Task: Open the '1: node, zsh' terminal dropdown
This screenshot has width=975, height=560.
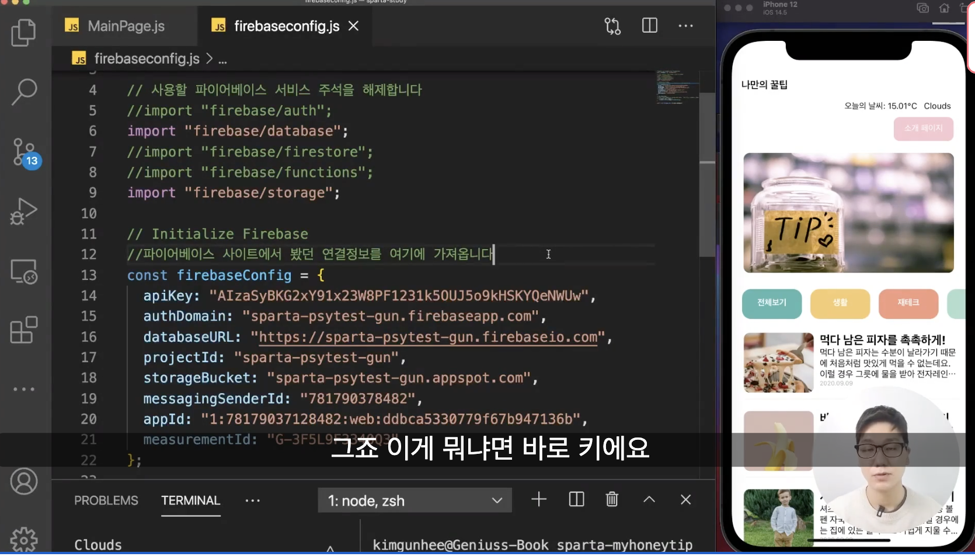Action: [415, 501]
